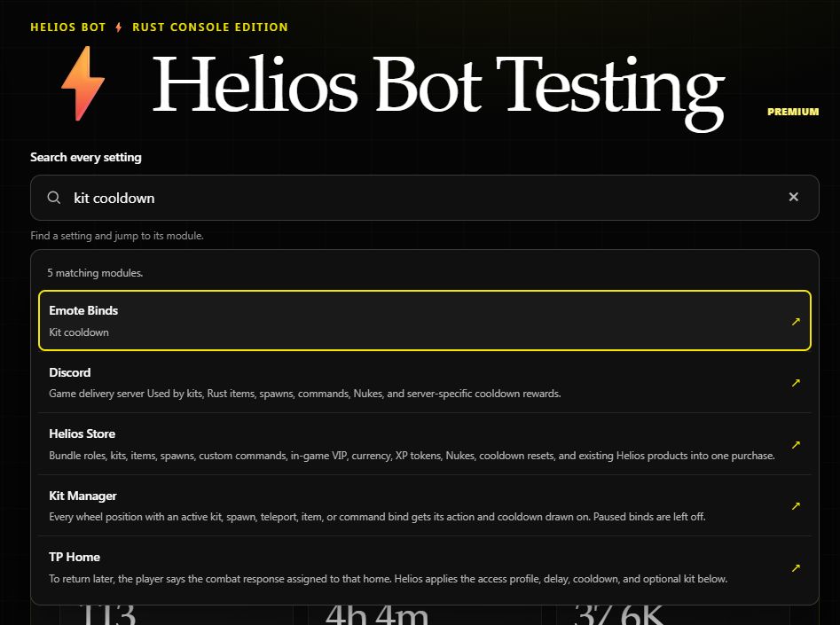Go to the TP Home module
The width and height of the screenshot is (840, 625).
pyautogui.click(x=425, y=567)
